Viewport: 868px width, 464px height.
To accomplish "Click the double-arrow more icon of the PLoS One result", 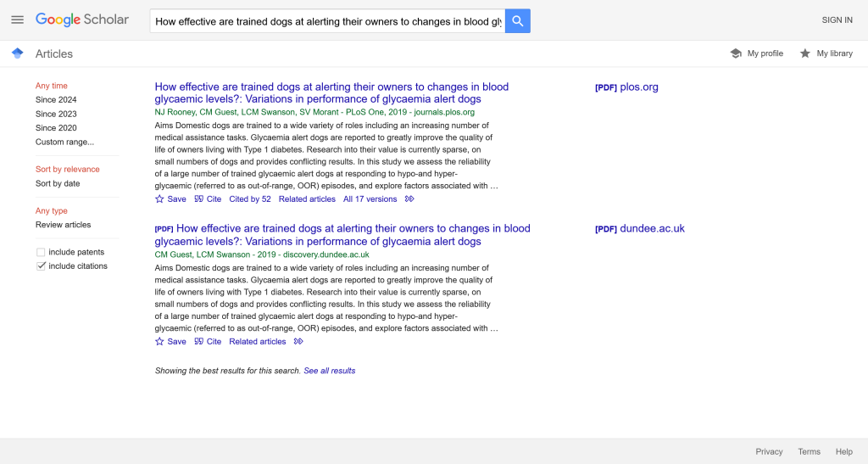I will [x=409, y=198].
